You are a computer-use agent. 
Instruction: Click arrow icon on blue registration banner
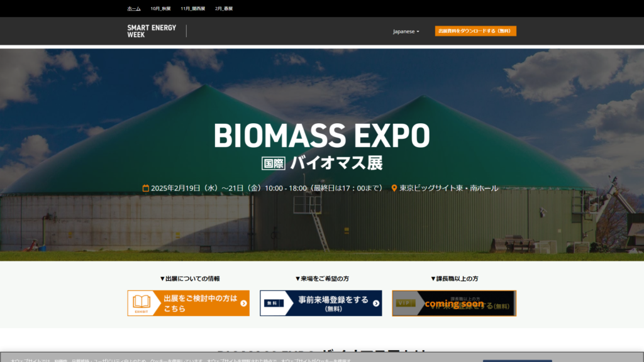tap(376, 304)
